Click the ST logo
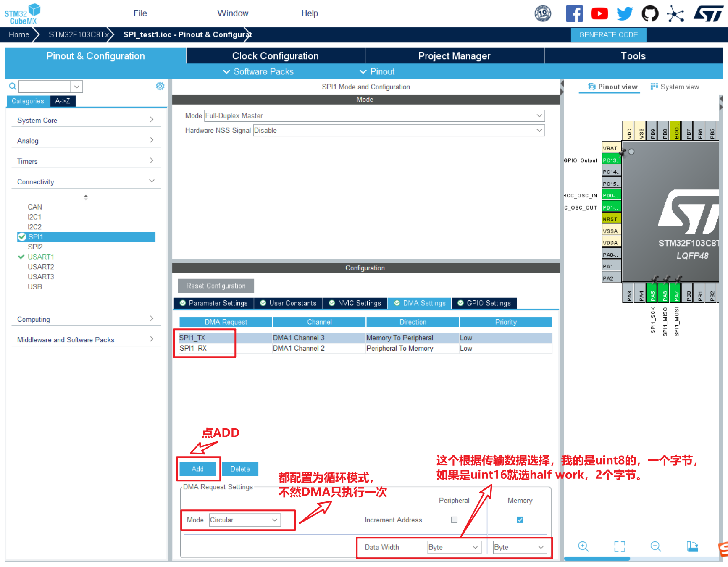 pyautogui.click(x=708, y=14)
